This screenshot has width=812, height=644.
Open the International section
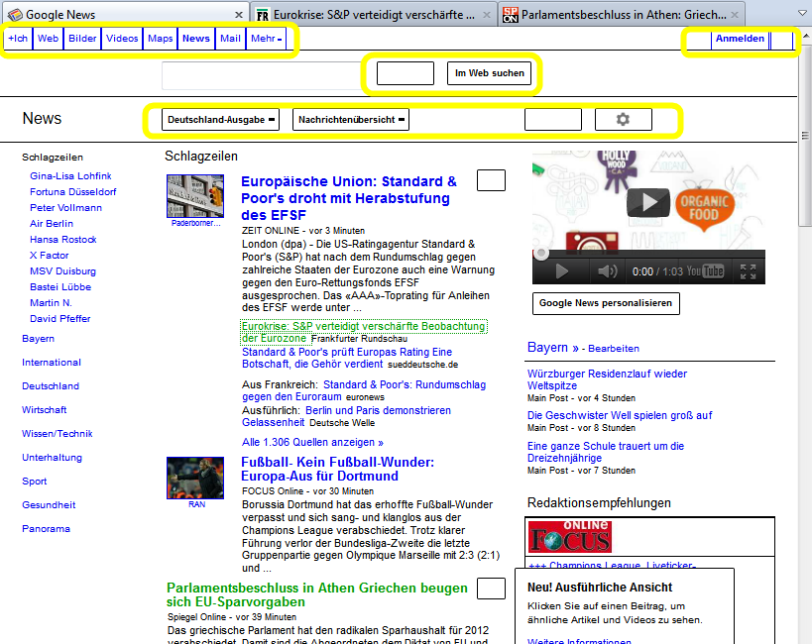52,363
